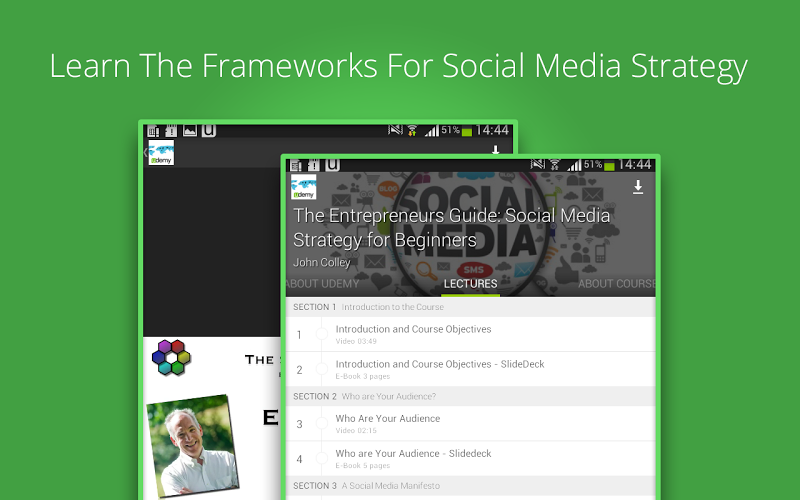Tap the download icon in front phone header
Viewport: 800px width, 500px height.
coord(638,187)
